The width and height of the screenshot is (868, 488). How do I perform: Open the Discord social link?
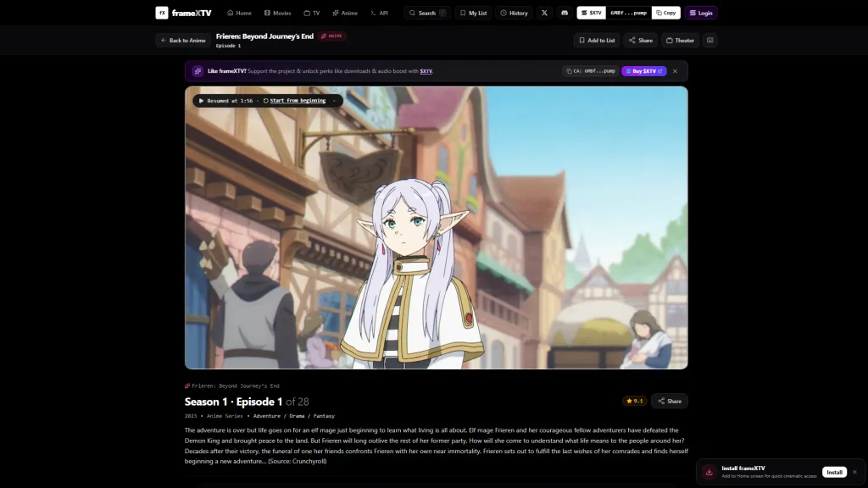point(564,13)
